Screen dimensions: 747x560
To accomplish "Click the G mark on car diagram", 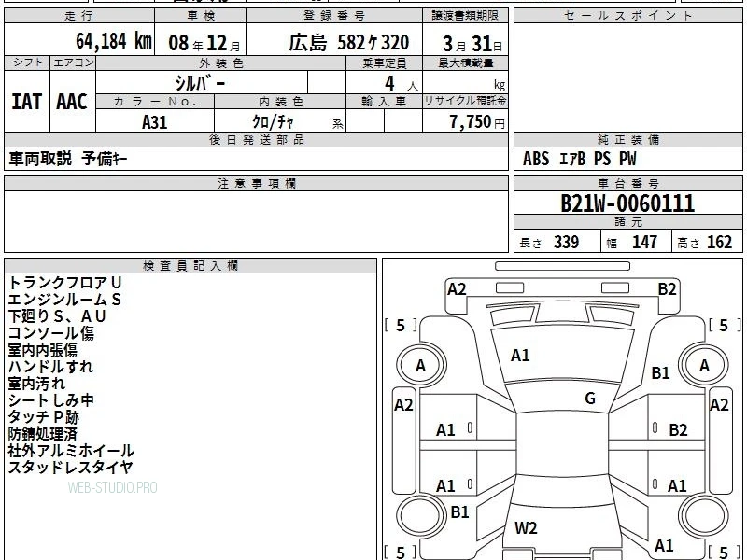I will [x=590, y=399].
